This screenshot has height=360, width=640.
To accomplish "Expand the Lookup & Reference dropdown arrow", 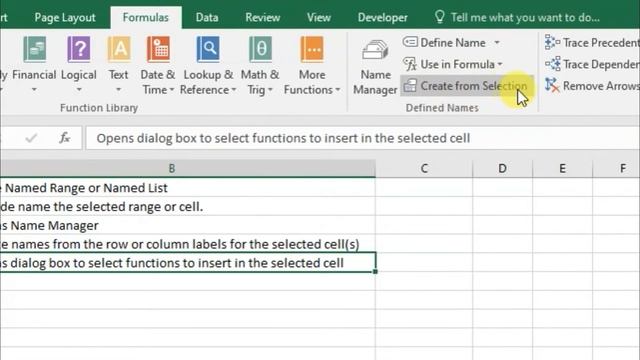I will click(x=233, y=90).
